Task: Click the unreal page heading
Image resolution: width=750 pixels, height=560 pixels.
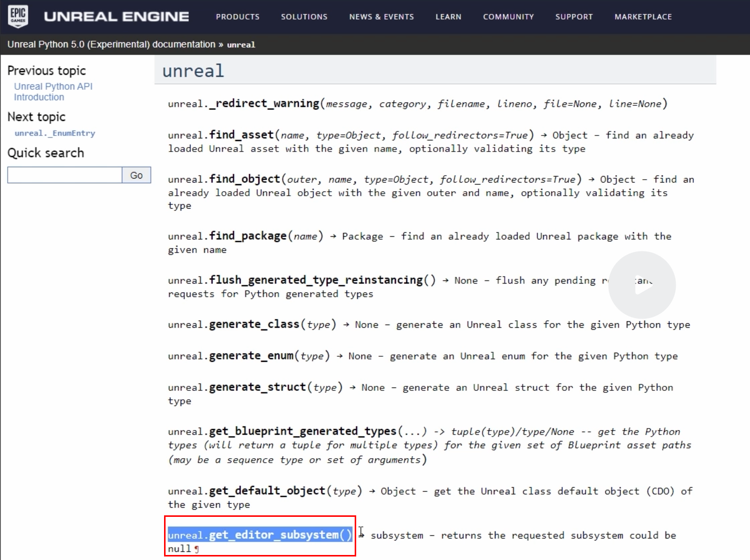Action: (x=193, y=71)
